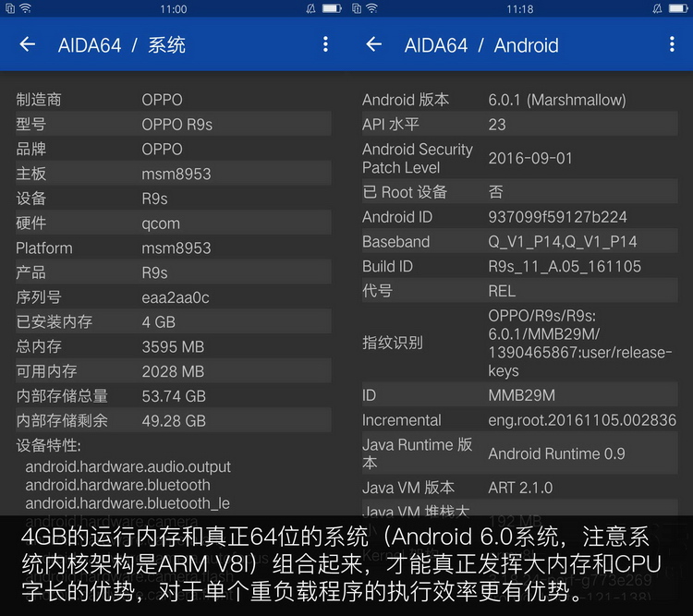
Task: Open the overflow menu in the Android screen
Action: point(673,44)
